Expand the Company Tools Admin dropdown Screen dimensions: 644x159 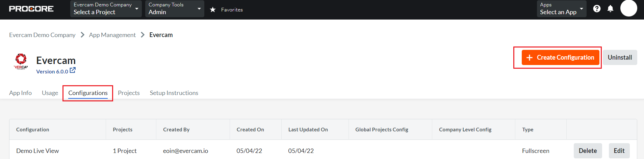[175, 9]
